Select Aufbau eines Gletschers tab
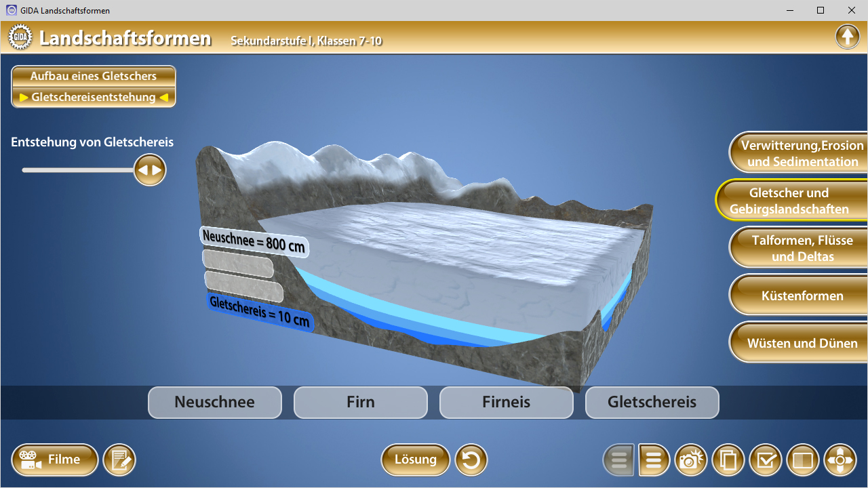Viewport: 868px width, 488px height. point(94,76)
